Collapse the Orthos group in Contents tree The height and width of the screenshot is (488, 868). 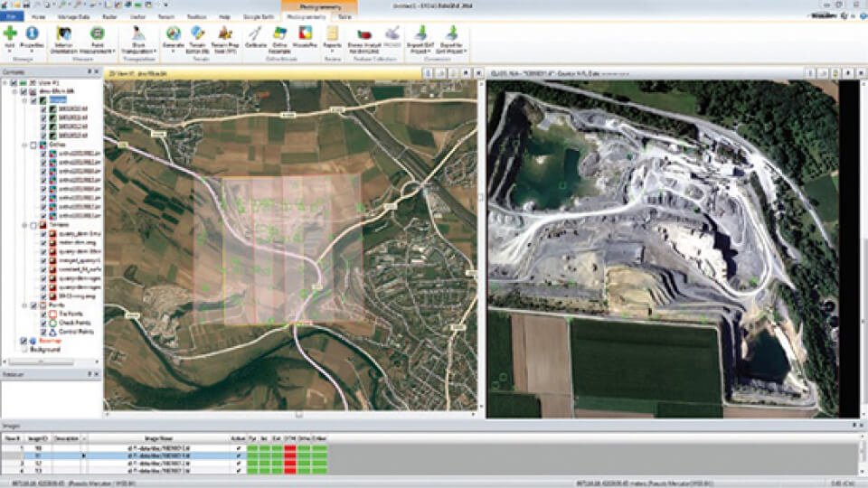pyautogui.click(x=26, y=145)
